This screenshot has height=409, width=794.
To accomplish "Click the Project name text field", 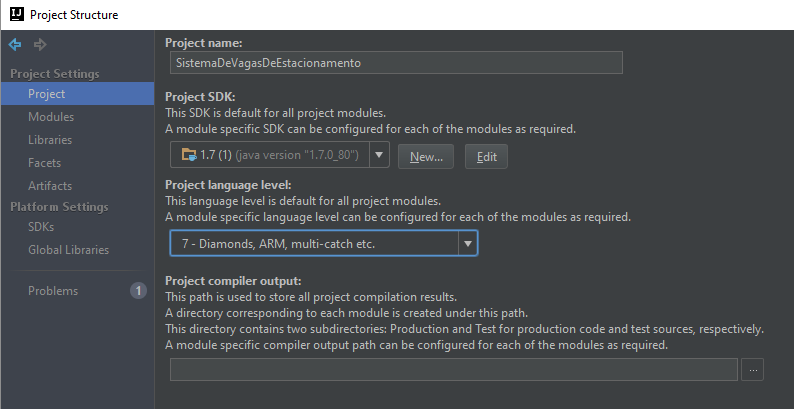I will click(x=397, y=62).
